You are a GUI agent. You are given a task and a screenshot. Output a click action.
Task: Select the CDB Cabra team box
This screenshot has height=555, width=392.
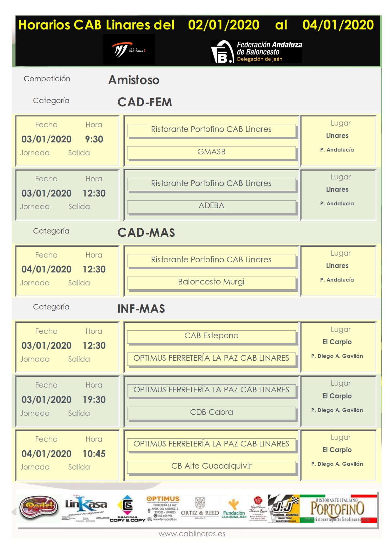coord(211,412)
